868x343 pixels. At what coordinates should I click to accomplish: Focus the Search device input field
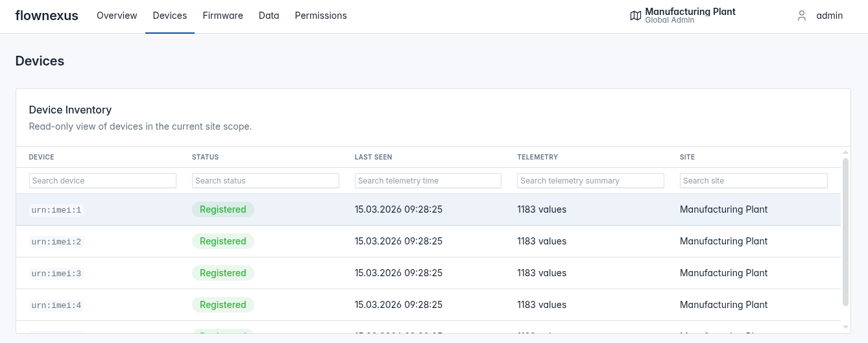click(102, 181)
